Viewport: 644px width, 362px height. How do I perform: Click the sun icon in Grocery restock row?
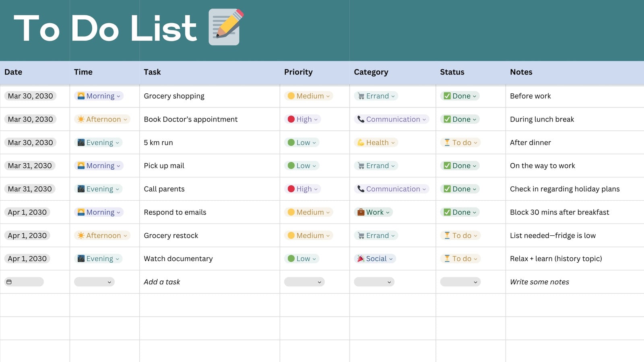tap(81, 235)
